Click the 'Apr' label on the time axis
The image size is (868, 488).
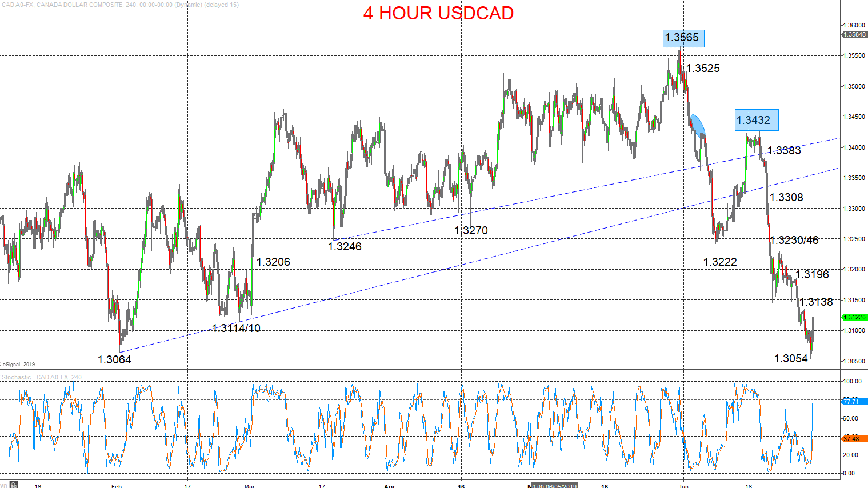[389, 486]
